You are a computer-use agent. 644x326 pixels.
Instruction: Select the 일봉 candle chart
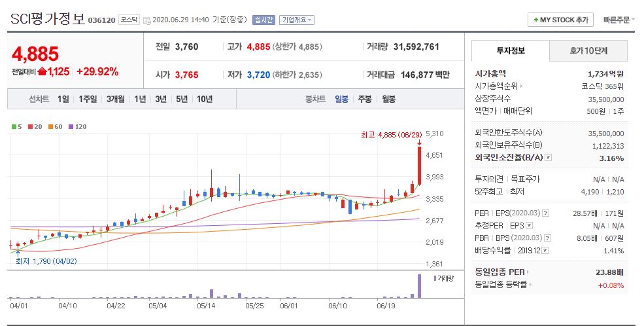342,99
